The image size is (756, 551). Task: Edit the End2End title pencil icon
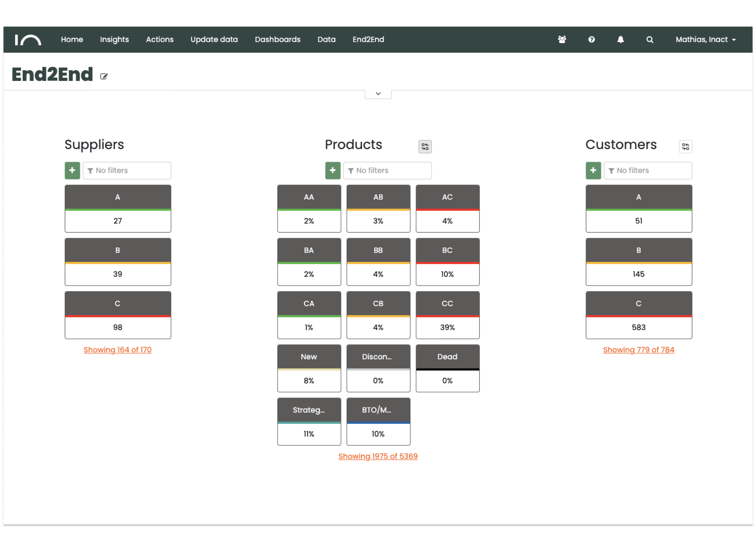coord(104,76)
